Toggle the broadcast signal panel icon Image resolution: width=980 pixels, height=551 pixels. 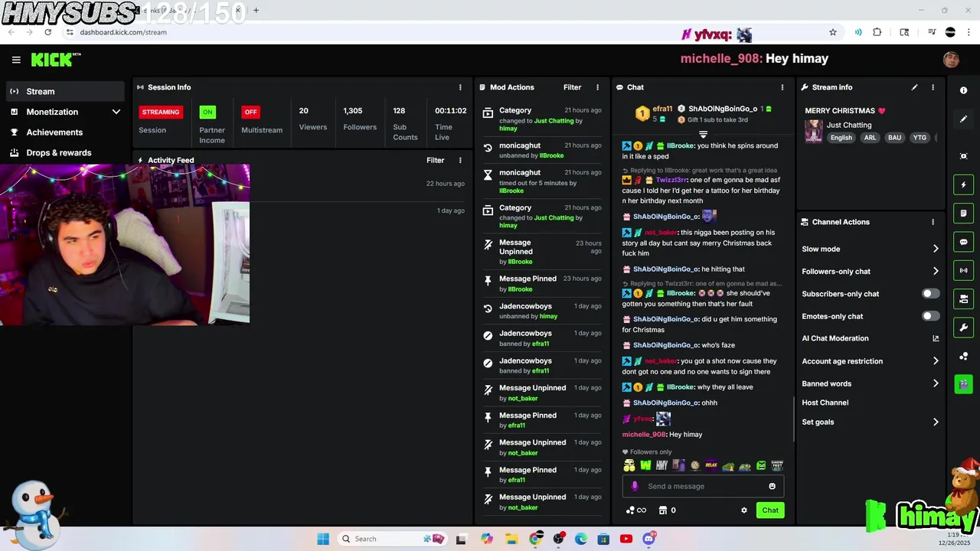[x=963, y=270]
